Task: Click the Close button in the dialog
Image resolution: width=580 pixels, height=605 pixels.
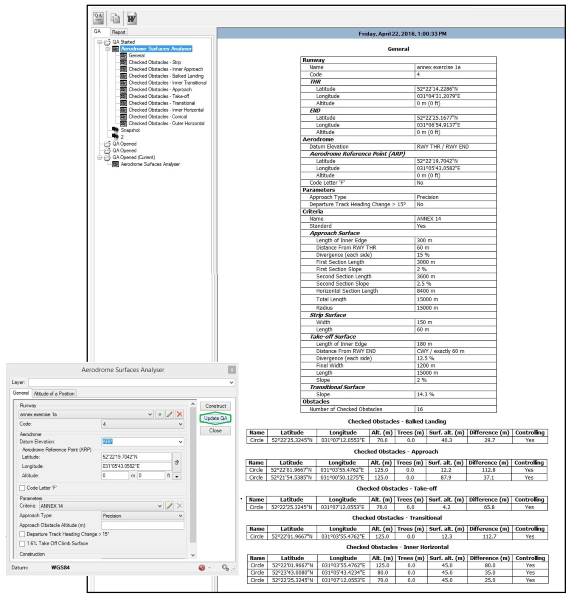Action: point(215,431)
